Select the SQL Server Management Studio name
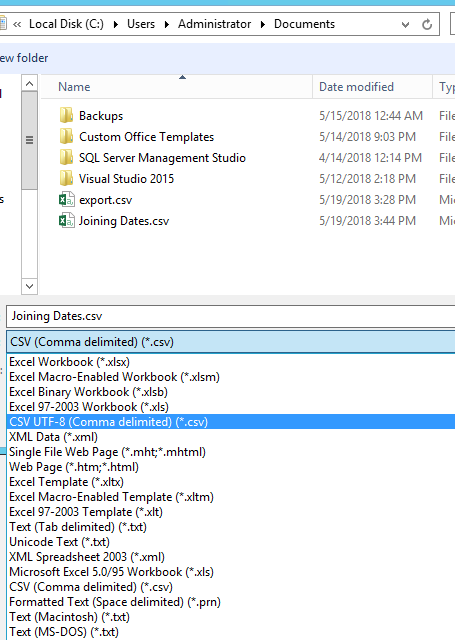The image size is (455, 640). (x=162, y=158)
